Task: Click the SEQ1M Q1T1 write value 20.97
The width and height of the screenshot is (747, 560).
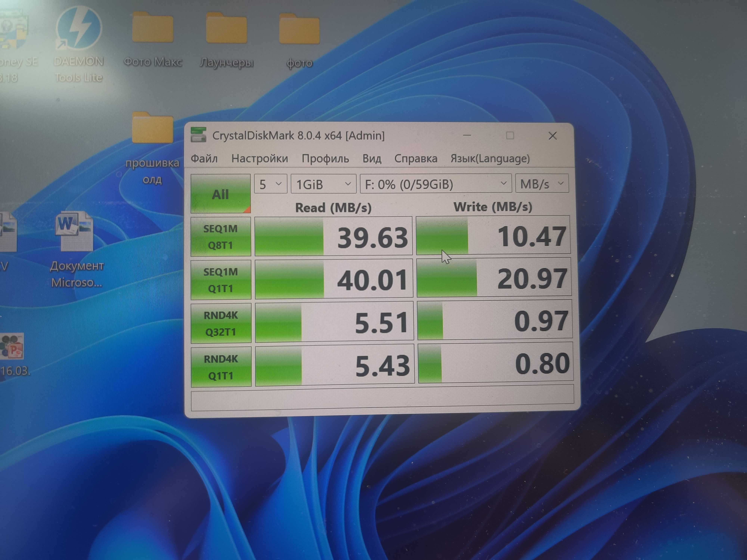Action: pos(494,277)
